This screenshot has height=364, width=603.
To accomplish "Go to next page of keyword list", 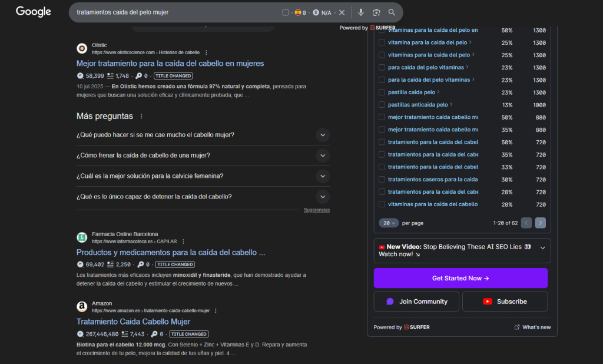I will (541, 223).
